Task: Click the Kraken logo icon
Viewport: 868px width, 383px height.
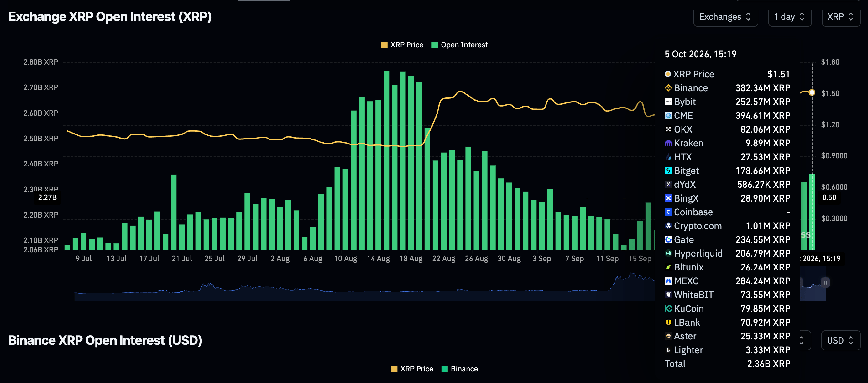Action: pos(668,143)
